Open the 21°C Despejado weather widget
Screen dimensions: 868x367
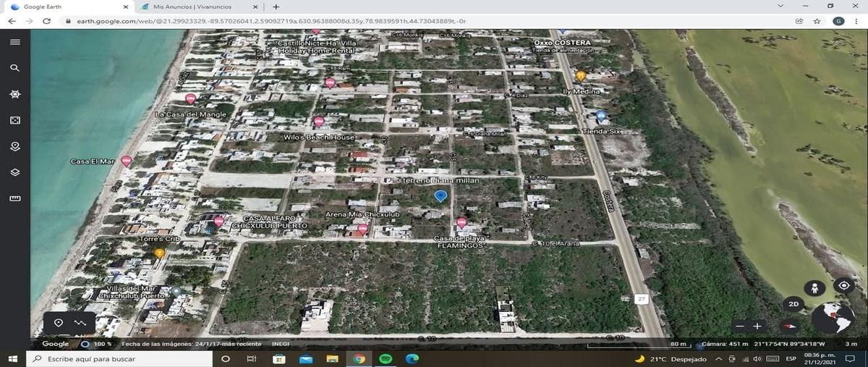pos(672,358)
